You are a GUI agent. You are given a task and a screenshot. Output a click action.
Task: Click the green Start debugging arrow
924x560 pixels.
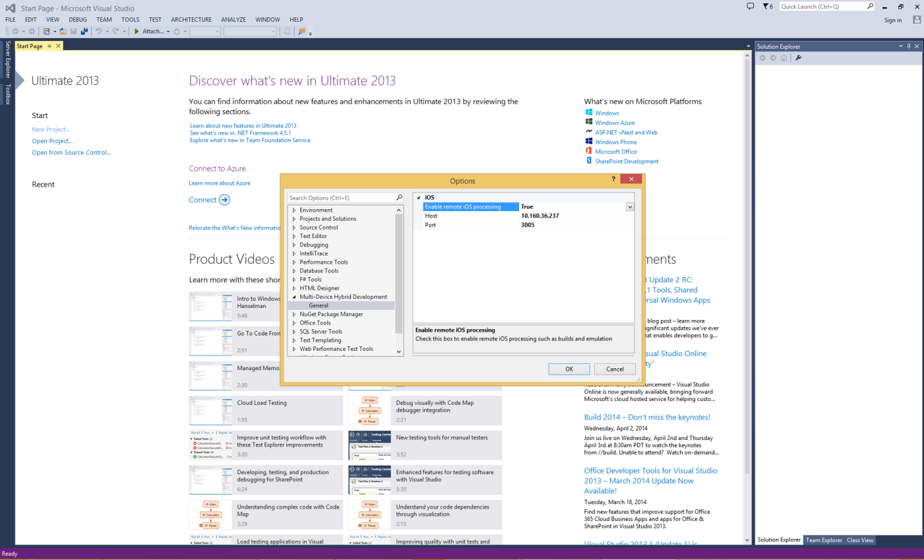137,31
